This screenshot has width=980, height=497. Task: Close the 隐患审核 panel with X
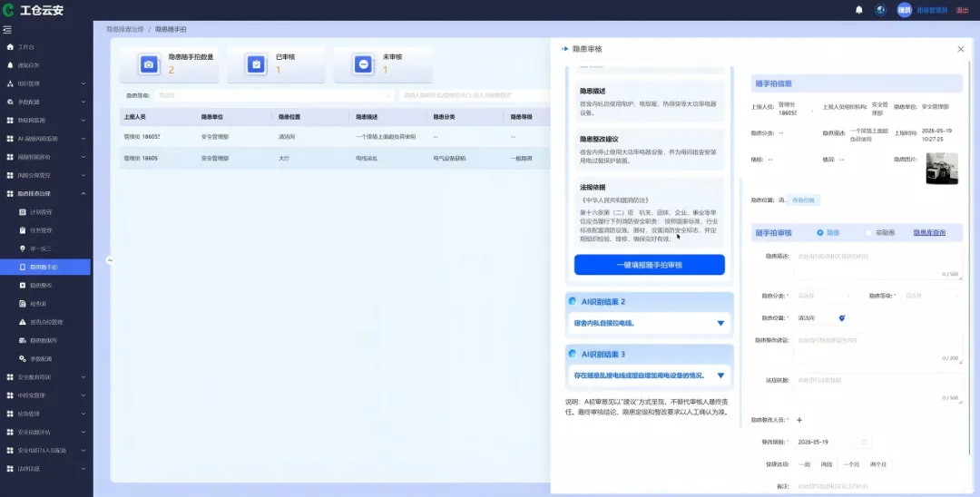tap(961, 49)
